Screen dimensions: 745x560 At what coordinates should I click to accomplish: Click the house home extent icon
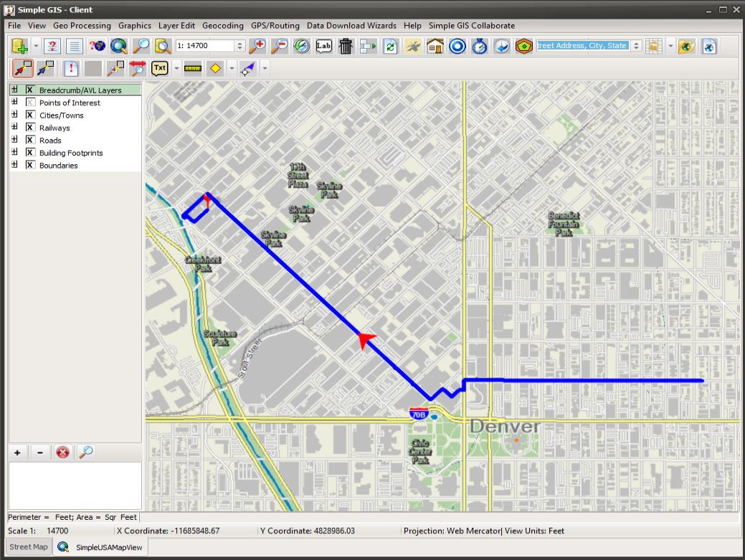435,46
